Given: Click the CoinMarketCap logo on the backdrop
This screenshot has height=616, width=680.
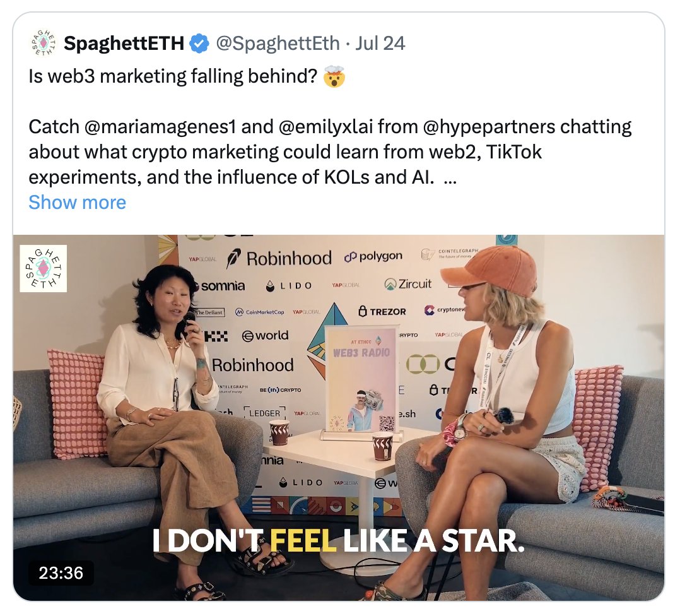Looking at the screenshot, I should 259,312.
